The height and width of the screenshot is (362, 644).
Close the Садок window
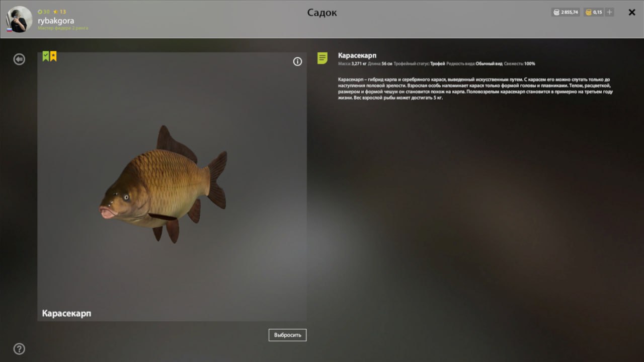(632, 12)
